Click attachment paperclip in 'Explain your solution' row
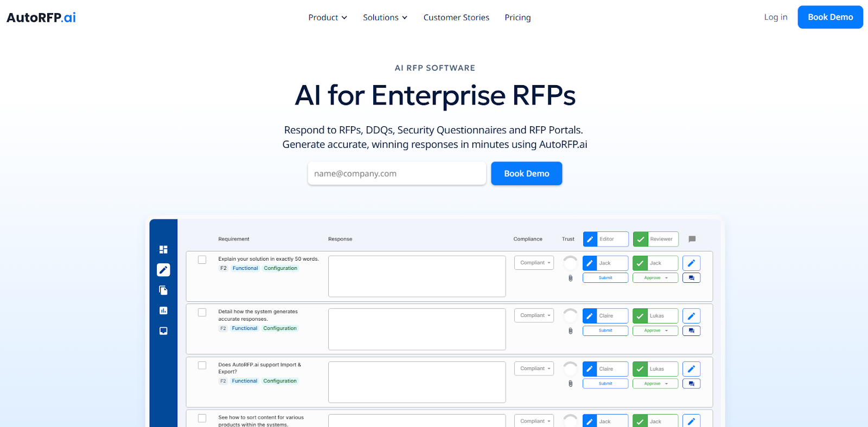Screen dimensions: 868x427 point(570,278)
